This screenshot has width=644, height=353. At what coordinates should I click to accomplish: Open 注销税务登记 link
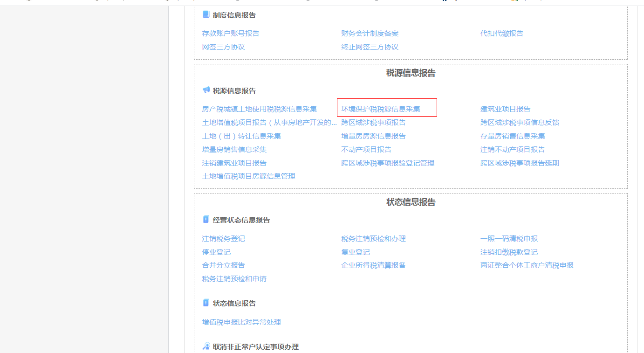pyautogui.click(x=223, y=239)
